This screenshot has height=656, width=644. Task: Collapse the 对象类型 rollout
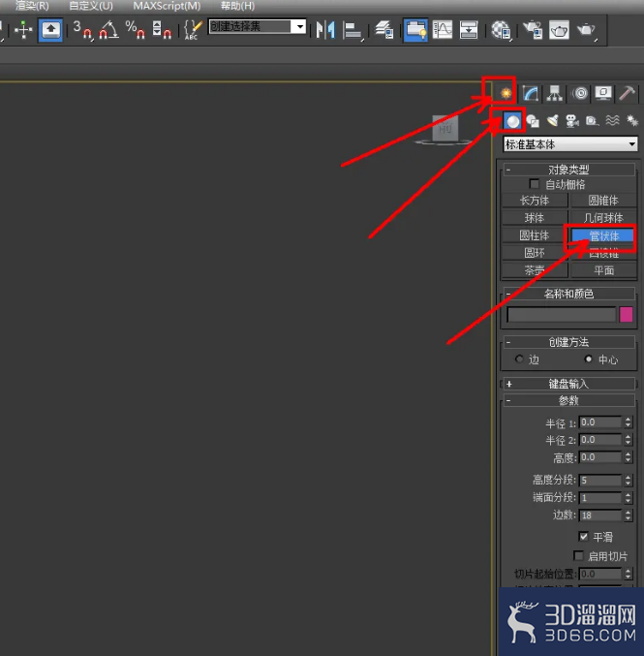pyautogui.click(x=568, y=170)
